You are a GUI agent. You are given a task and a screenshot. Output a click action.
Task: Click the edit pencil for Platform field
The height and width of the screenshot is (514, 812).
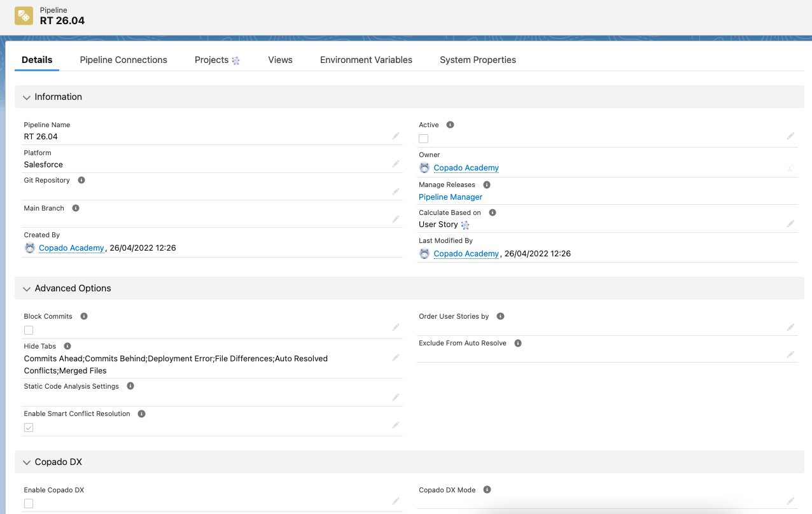tap(396, 164)
